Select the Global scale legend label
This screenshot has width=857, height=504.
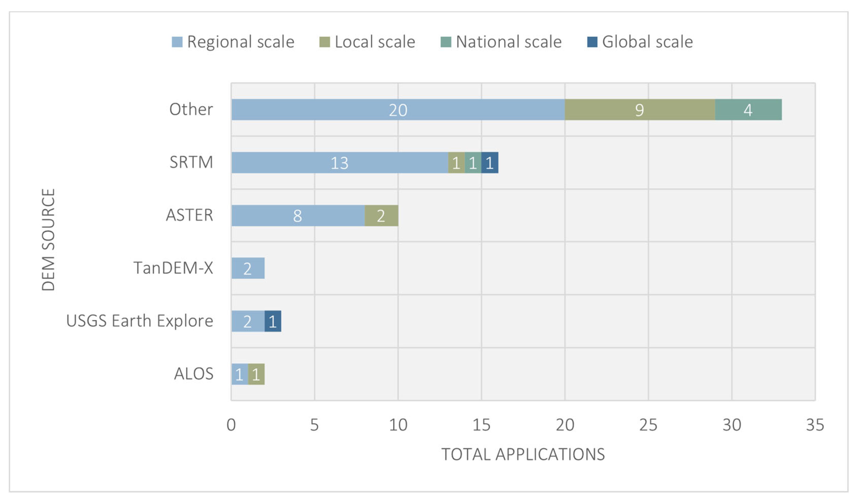click(x=647, y=42)
